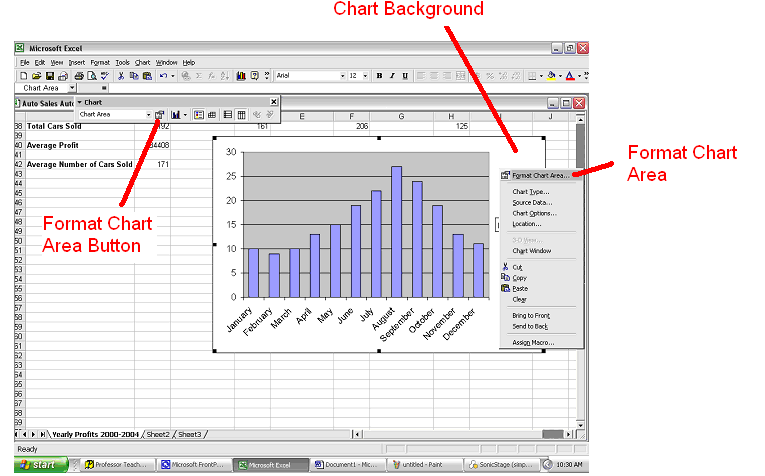Select Format Chart Area in context menu
Viewport: 765px width, 476px height.
(x=540, y=176)
